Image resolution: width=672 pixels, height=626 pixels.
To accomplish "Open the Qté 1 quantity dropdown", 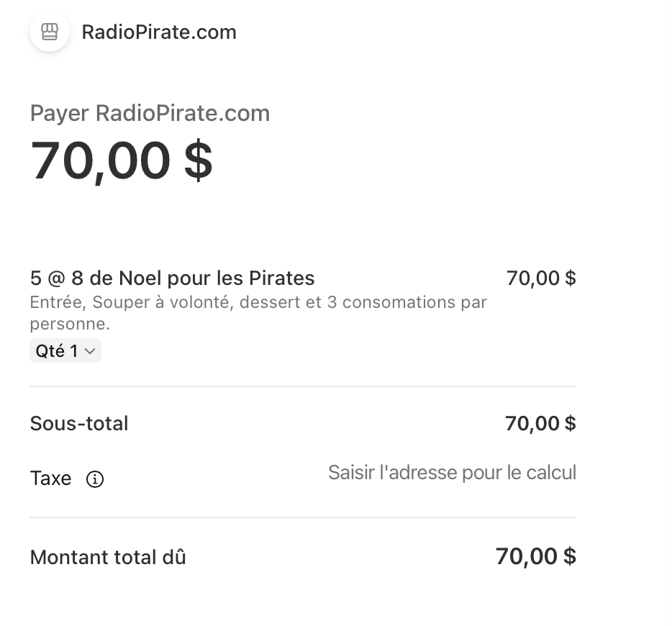I will click(65, 351).
